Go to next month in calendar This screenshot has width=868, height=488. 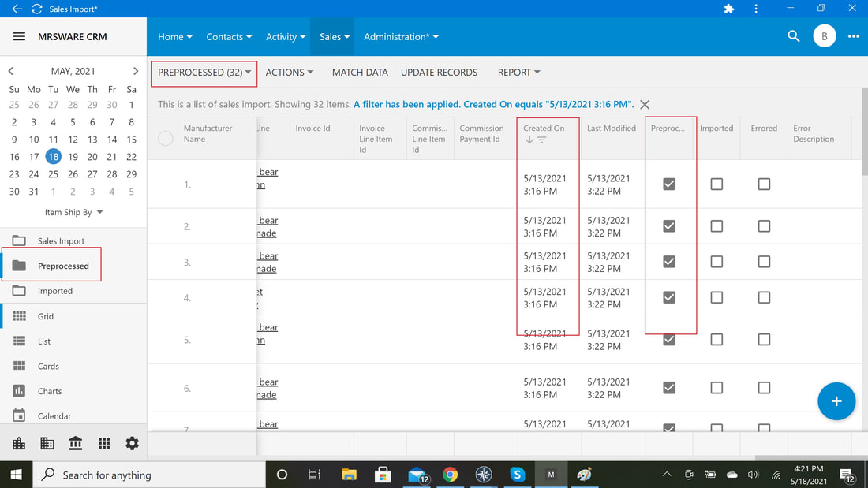(136, 71)
